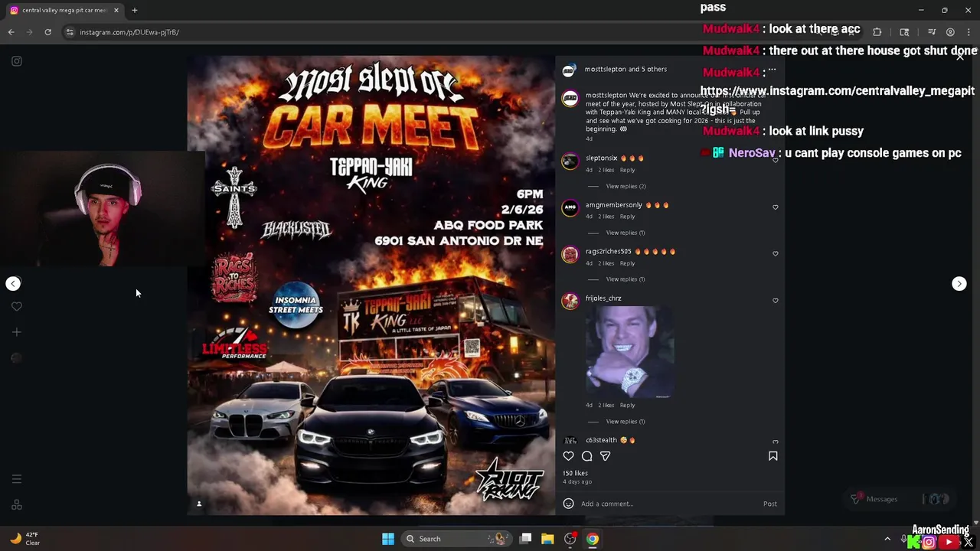Open the frijoles_chrz profile from username
Screen dimensions: 980x551
click(603, 298)
